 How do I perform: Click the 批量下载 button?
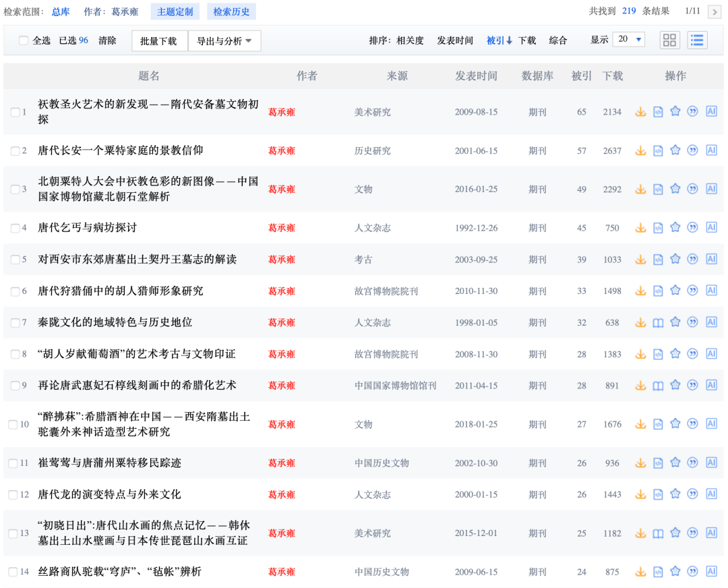160,41
